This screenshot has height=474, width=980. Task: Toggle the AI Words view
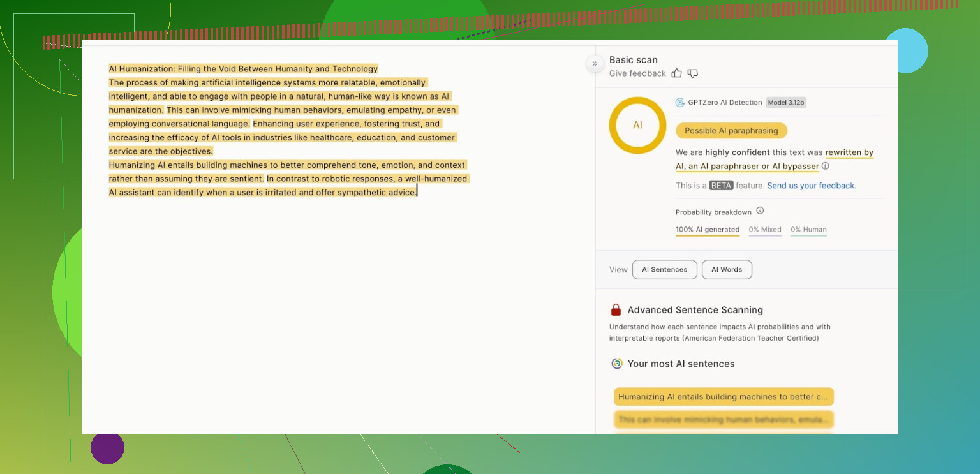pos(727,270)
